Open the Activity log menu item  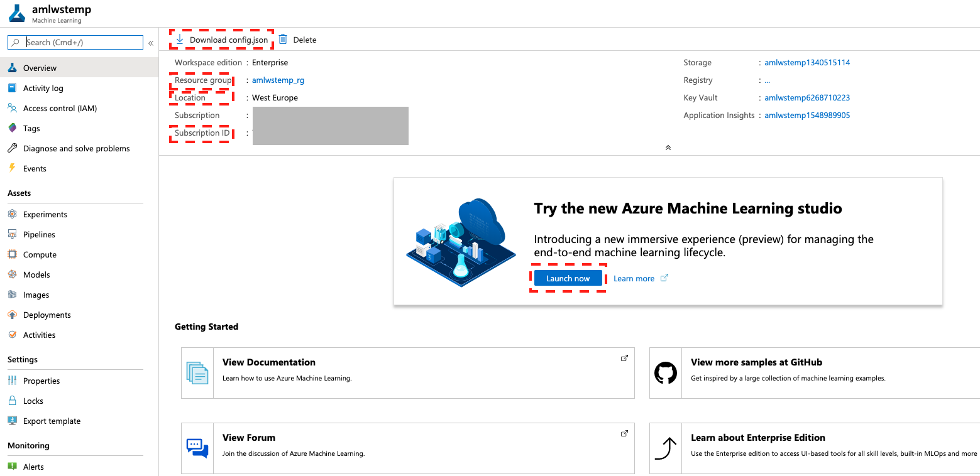(x=79, y=88)
